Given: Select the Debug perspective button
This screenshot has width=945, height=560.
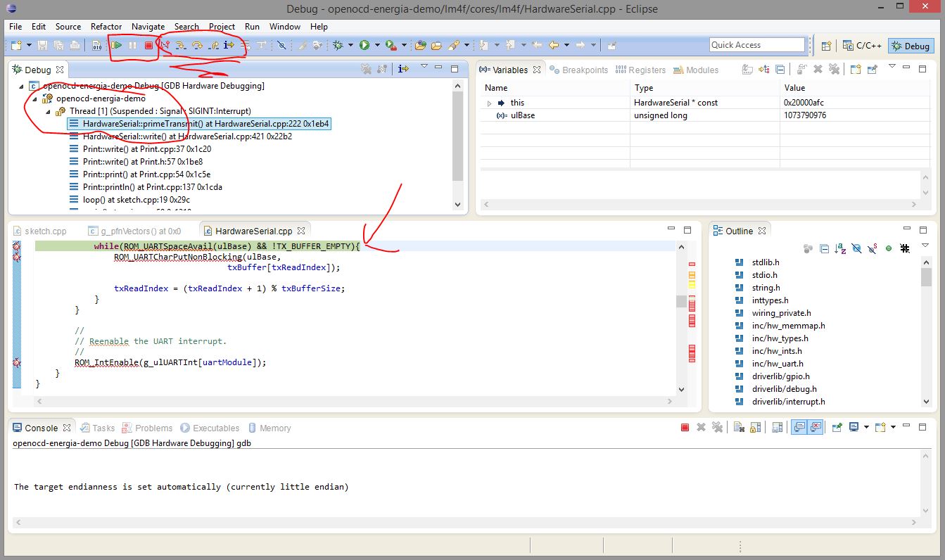Looking at the screenshot, I should (911, 46).
